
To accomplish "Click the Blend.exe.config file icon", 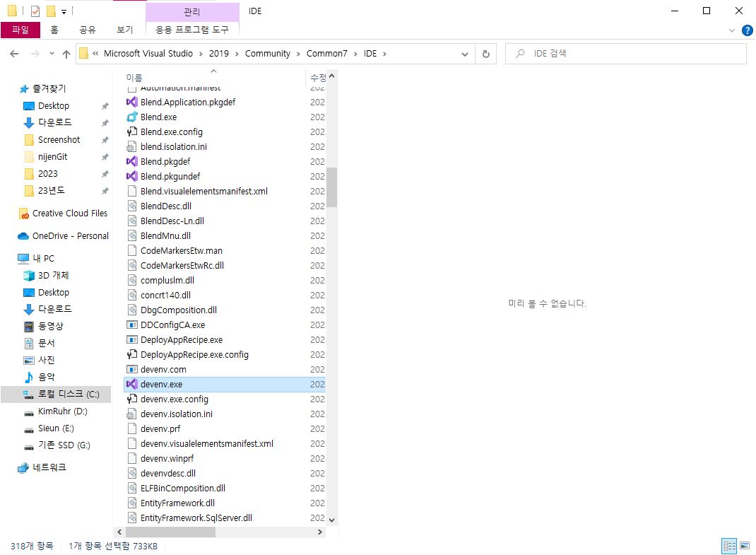I will pos(131,132).
